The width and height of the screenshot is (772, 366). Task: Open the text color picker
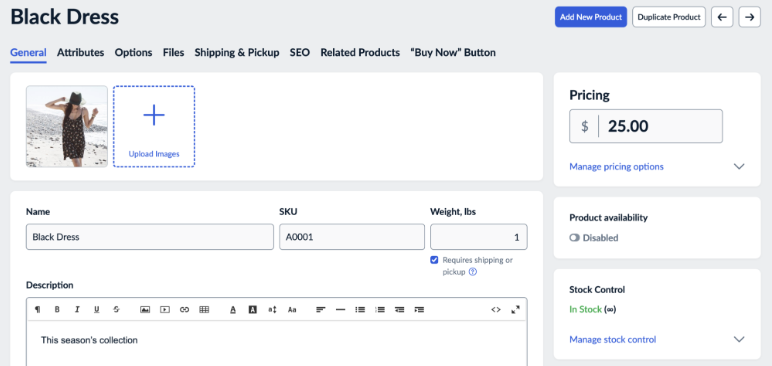coord(233,309)
